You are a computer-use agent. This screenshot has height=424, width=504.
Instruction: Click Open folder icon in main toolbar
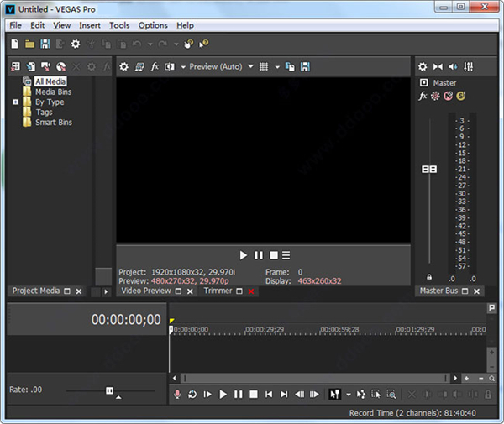pos(30,44)
